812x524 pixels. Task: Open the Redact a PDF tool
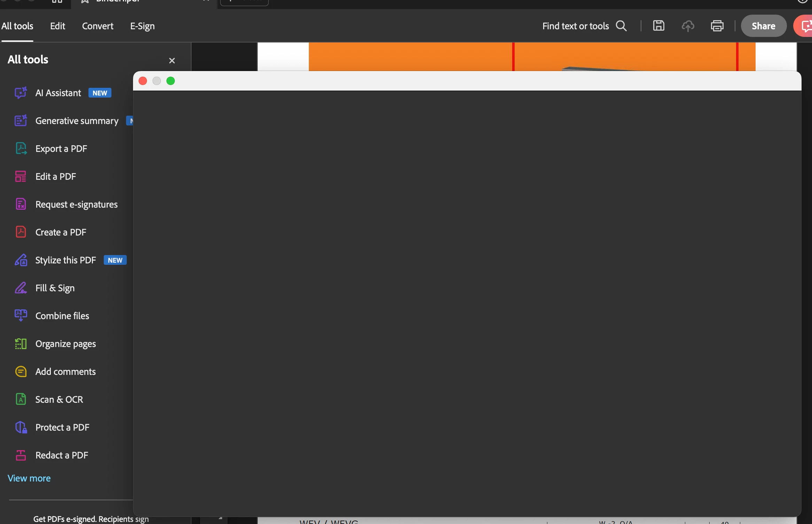61,455
